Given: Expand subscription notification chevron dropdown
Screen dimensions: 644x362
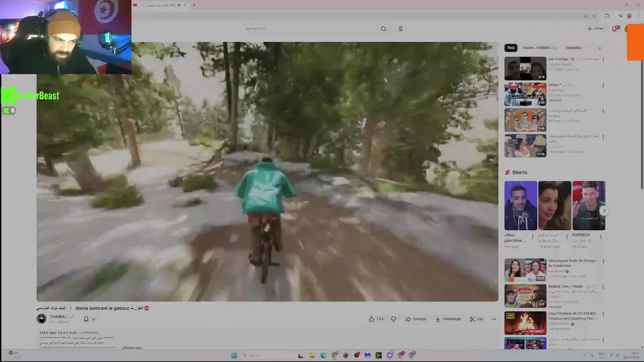Looking at the screenshot, I should coord(94,319).
